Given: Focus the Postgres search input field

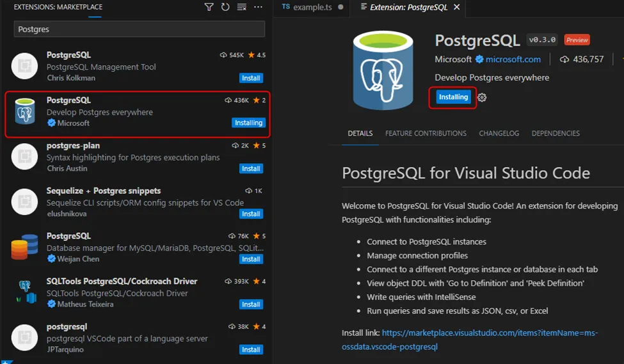Looking at the screenshot, I should (139, 29).
